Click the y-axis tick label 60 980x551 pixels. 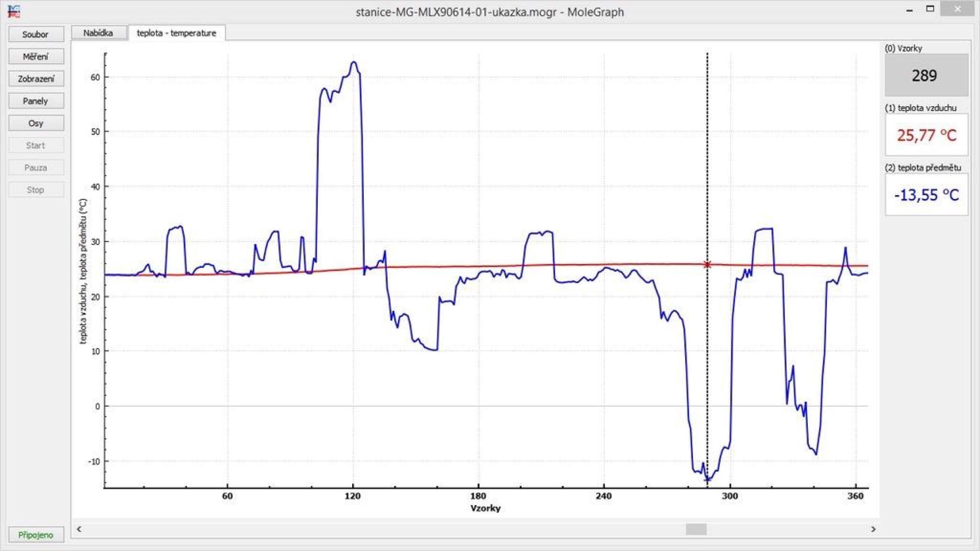click(x=95, y=77)
